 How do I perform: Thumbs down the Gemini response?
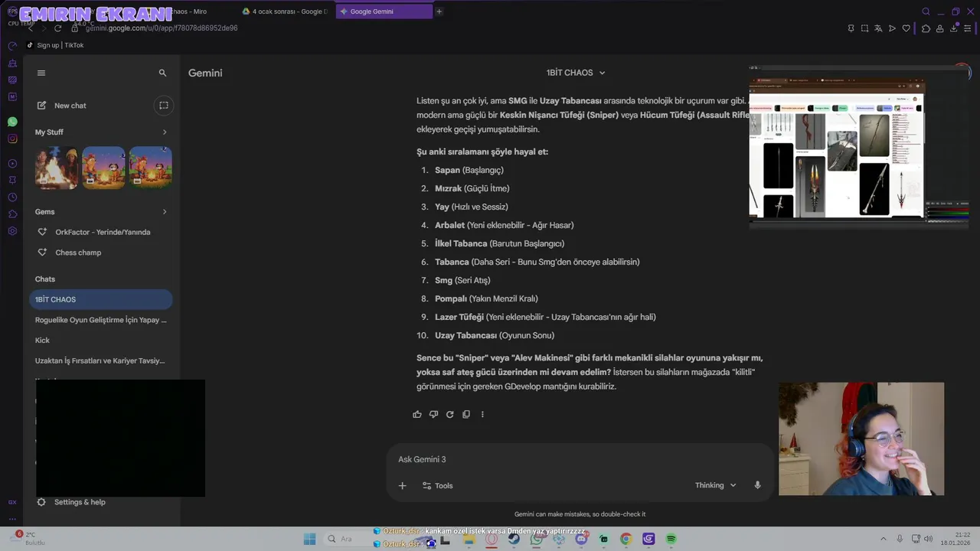click(x=433, y=414)
